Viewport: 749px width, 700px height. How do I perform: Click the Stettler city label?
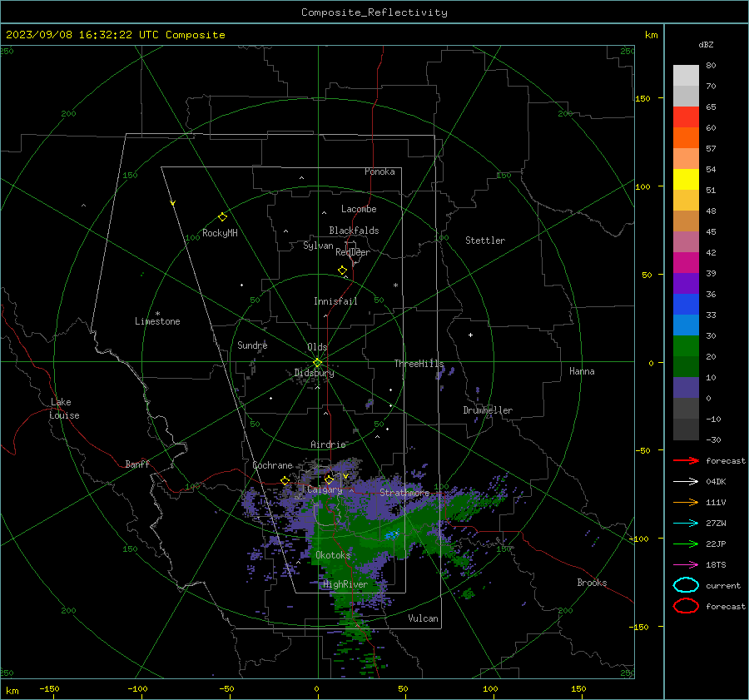pyautogui.click(x=485, y=241)
